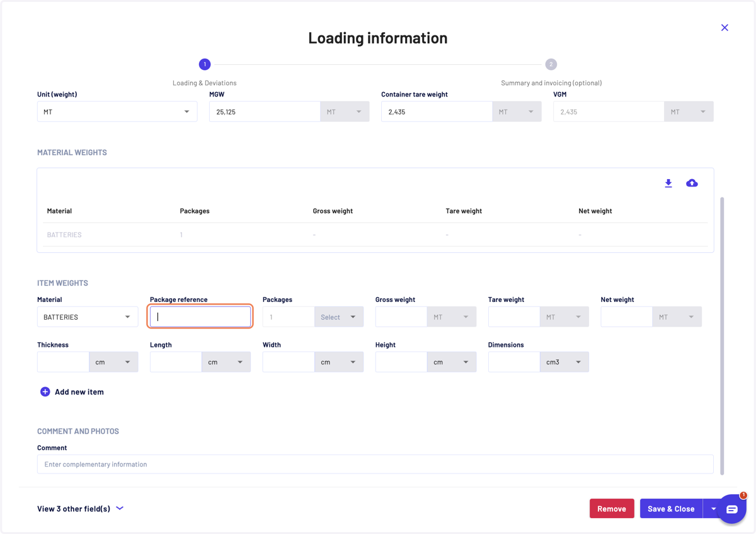This screenshot has width=756, height=534.
Task: Click the Thickness input field
Action: 63,362
